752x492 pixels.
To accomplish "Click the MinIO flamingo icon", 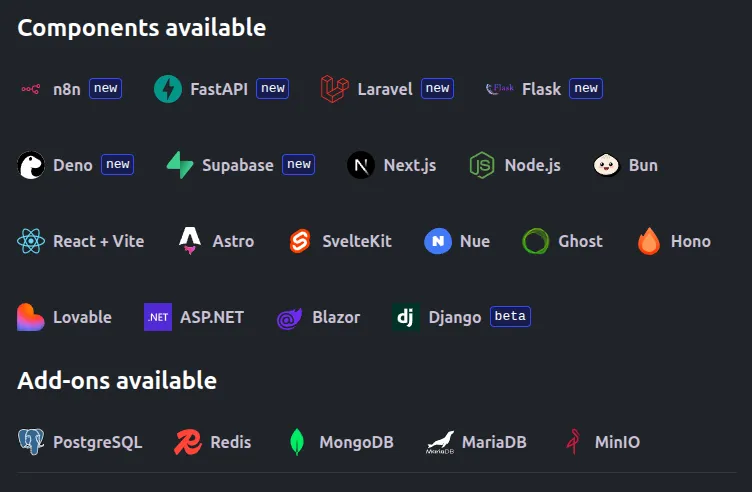I will coord(573,442).
